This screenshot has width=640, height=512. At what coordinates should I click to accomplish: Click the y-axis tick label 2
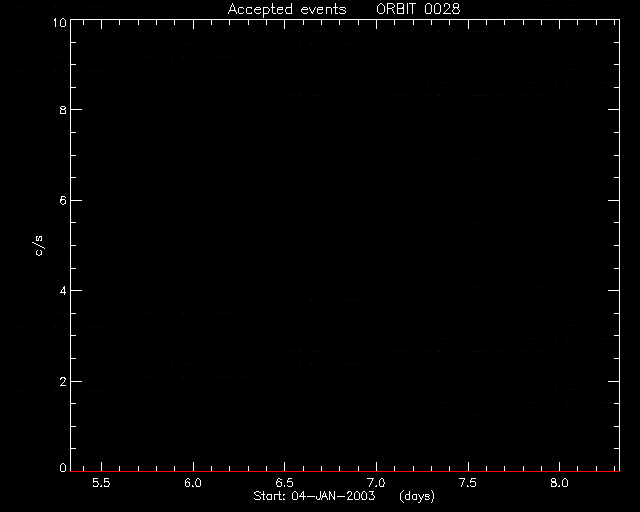(x=63, y=382)
